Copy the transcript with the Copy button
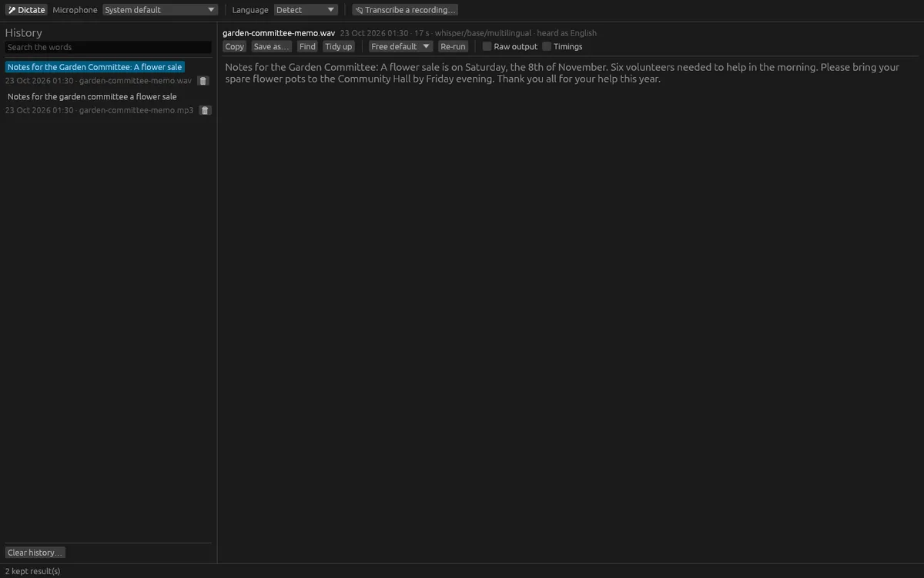Screen dimensions: 924x578 pos(235,46)
